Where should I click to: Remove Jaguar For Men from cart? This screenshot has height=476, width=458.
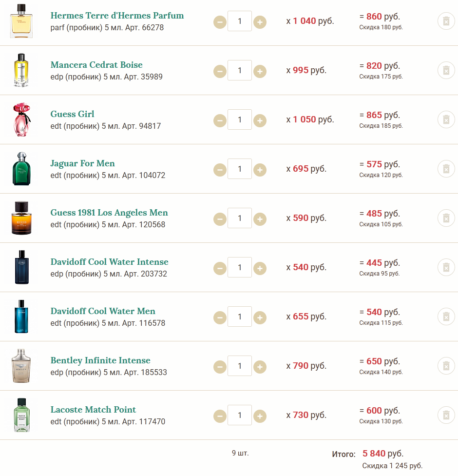(445, 169)
